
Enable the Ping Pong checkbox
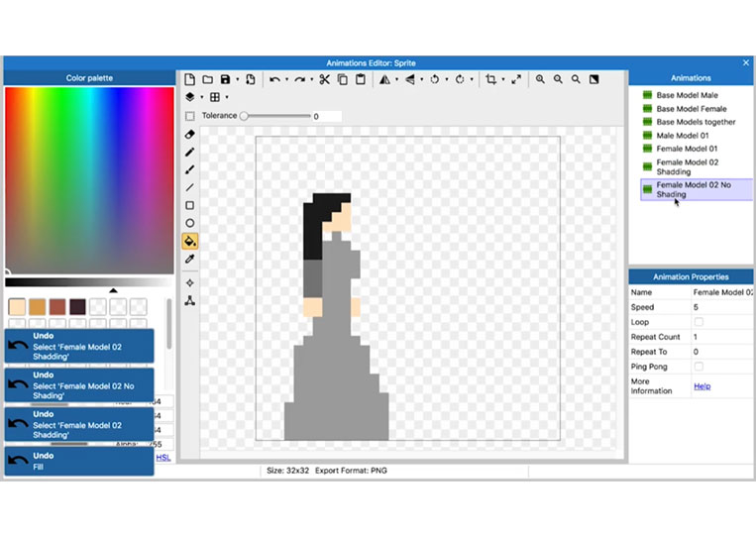pyautogui.click(x=699, y=367)
